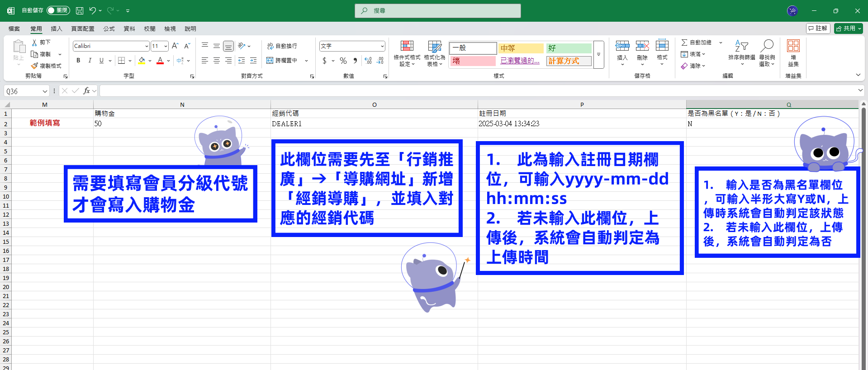Viewport: 868px width, 370px height.
Task: Click 跨欄置中 merge and center
Action: 282,60
